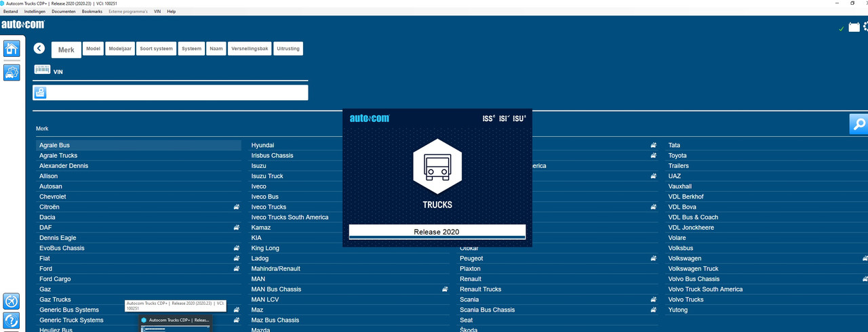Select the Scania brand entry
The image size is (868, 332).
469,299
